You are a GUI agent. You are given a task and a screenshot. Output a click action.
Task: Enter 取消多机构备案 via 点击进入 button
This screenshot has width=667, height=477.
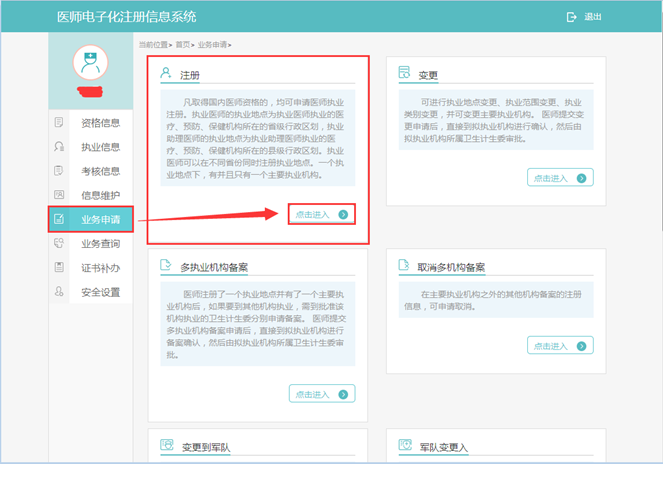coord(559,345)
